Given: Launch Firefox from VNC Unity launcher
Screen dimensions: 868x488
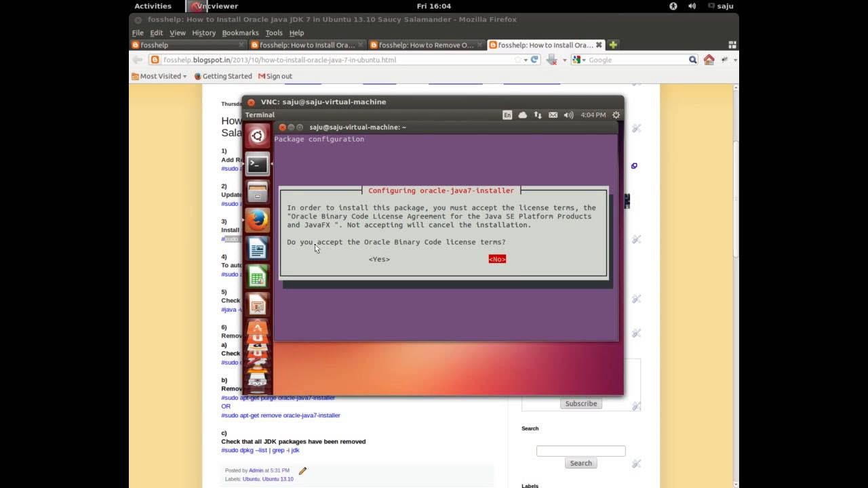Looking at the screenshot, I should (258, 220).
